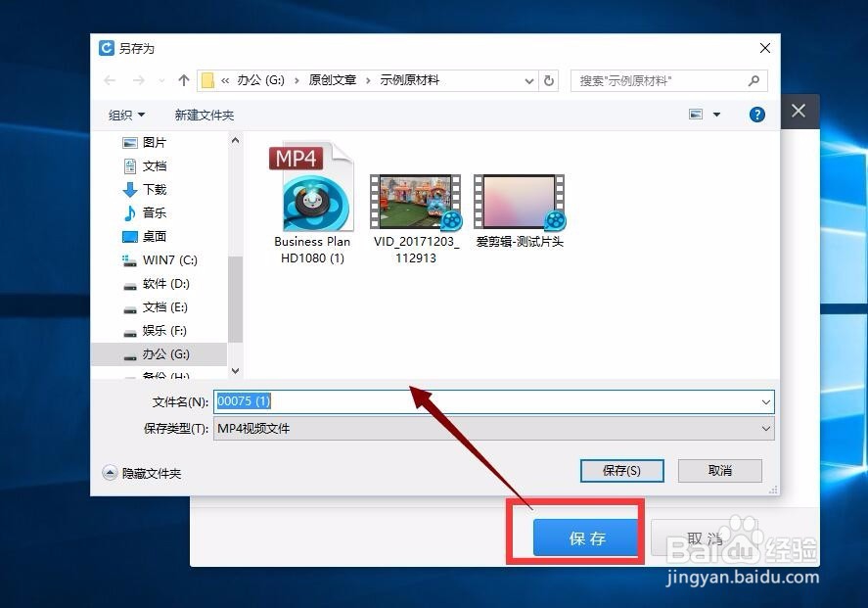Select the 爱剪辑-测试片头 video file
The height and width of the screenshot is (608, 868).
[x=520, y=210]
